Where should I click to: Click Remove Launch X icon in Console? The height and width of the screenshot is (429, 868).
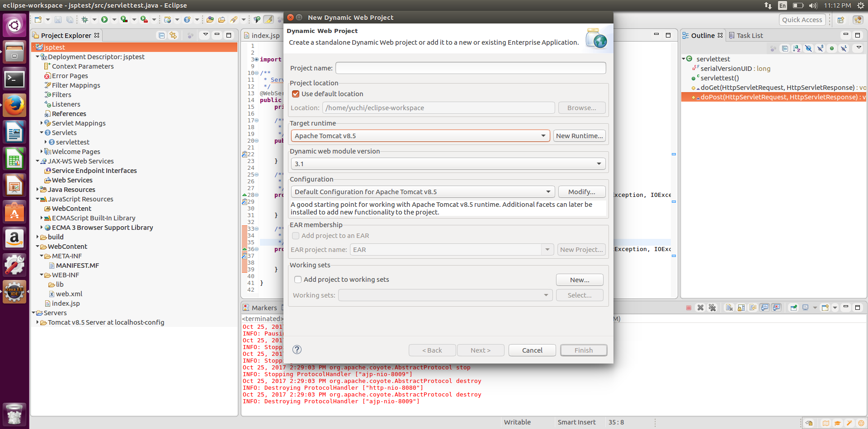pos(700,308)
